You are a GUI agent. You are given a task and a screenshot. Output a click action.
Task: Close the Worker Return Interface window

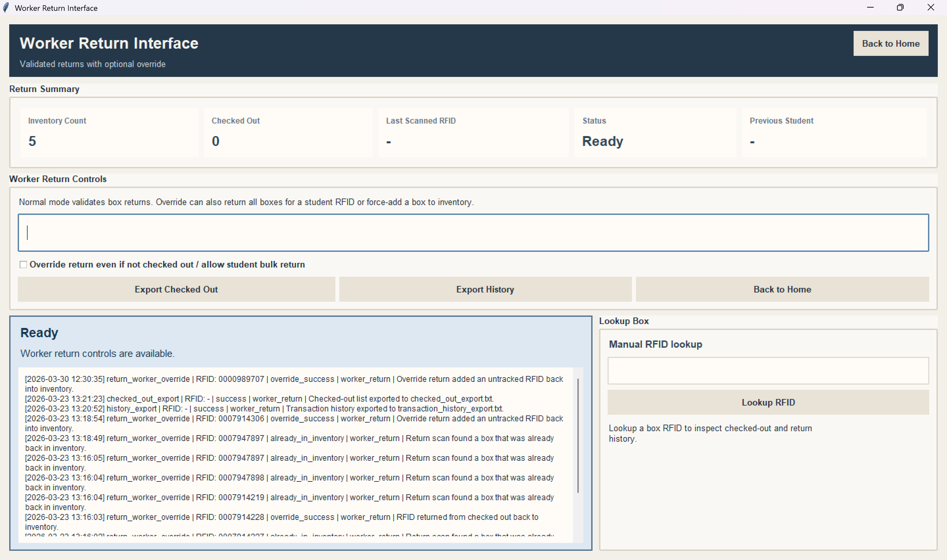coord(931,8)
